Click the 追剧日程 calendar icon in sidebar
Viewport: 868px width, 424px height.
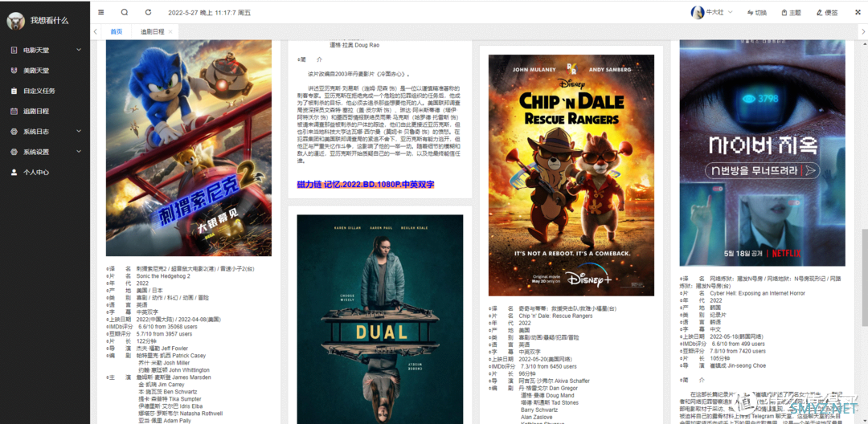14,111
